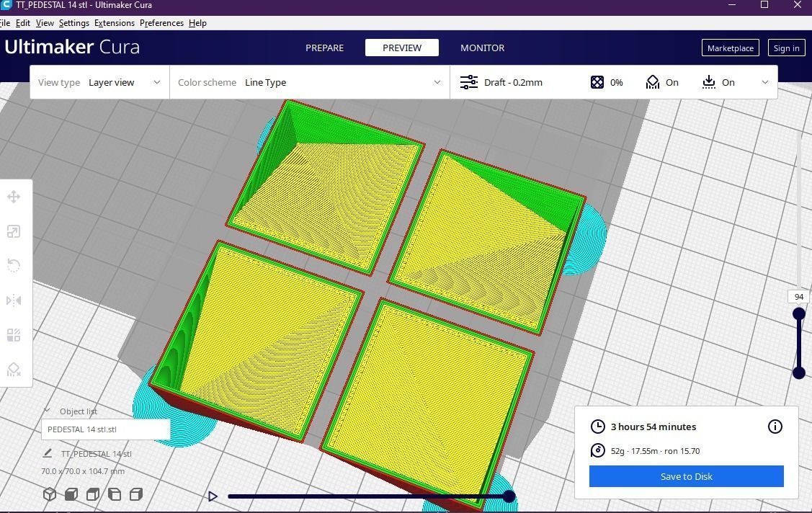
Task: Open the View menu
Action: [x=45, y=23]
